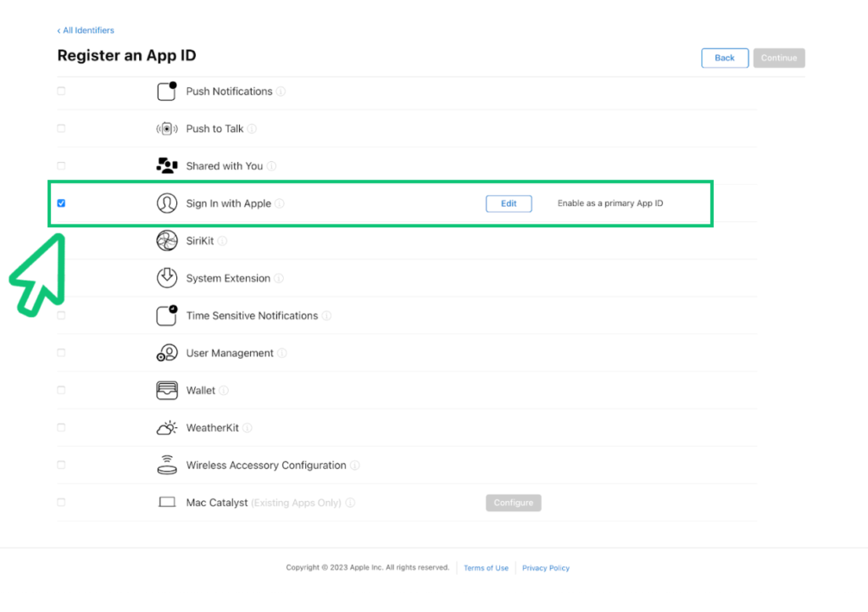The image size is (868, 612).
Task: Enable the Push to Talk checkbox
Action: (61, 128)
